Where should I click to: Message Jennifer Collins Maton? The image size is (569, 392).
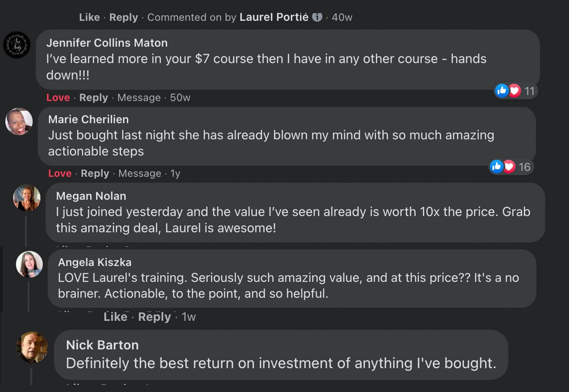coord(139,97)
